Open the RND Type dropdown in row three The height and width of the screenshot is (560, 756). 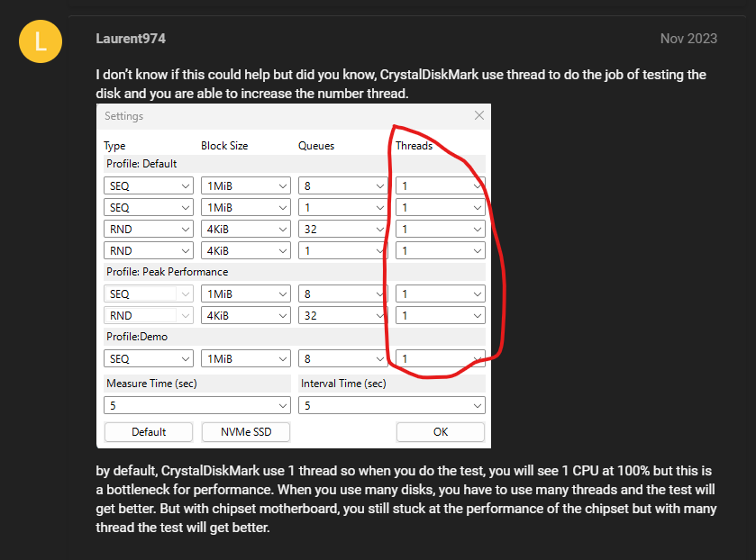point(148,229)
